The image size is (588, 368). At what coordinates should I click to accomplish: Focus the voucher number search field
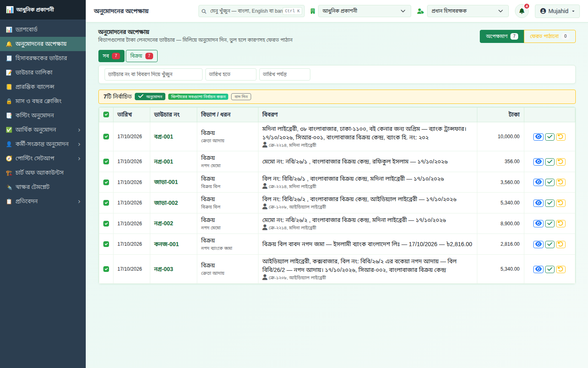[x=154, y=74]
